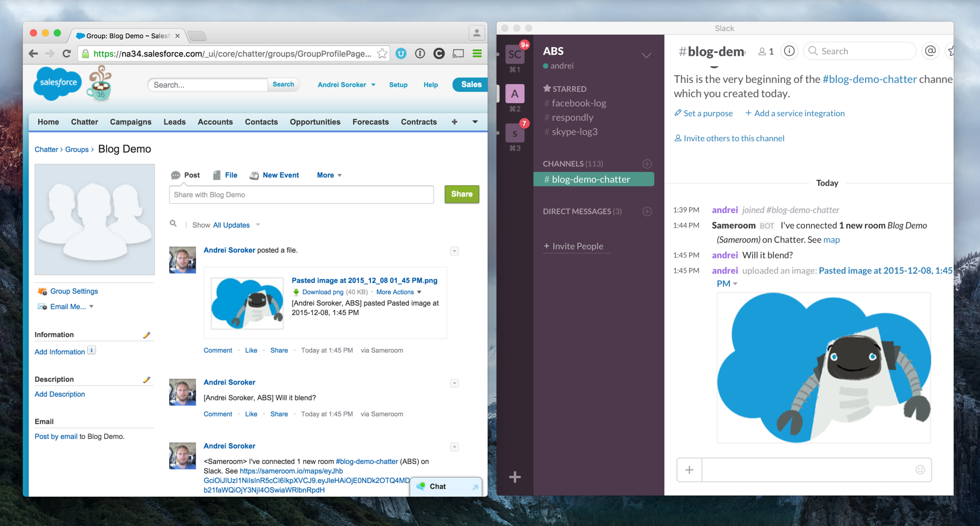Click info icon beside Add Information

coord(91,350)
